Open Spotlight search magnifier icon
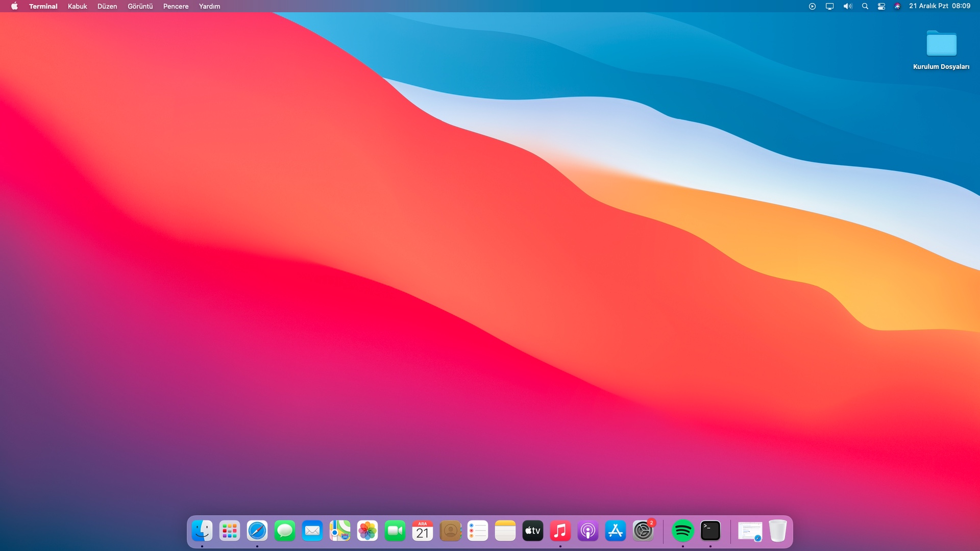Screen dimensions: 980x551 click(x=865, y=6)
